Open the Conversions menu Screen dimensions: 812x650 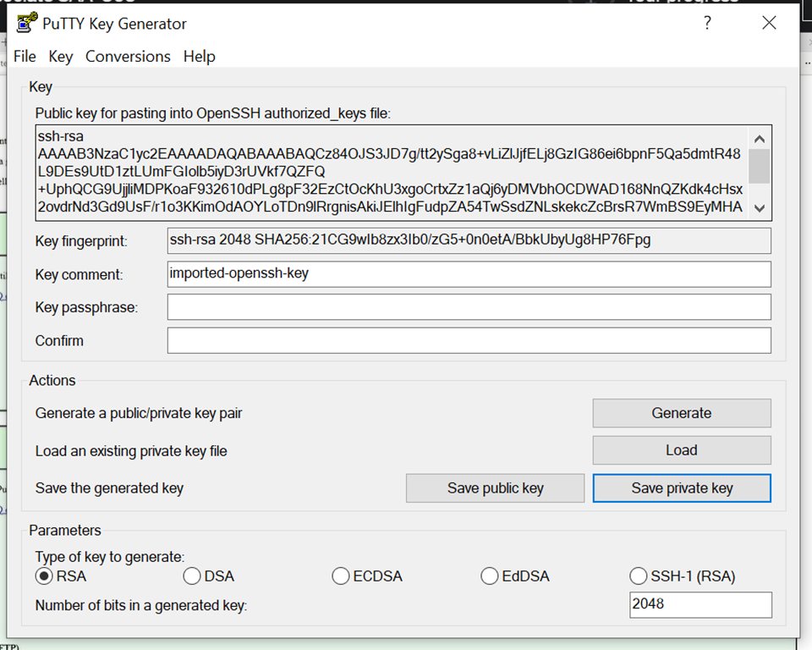pyautogui.click(x=128, y=56)
